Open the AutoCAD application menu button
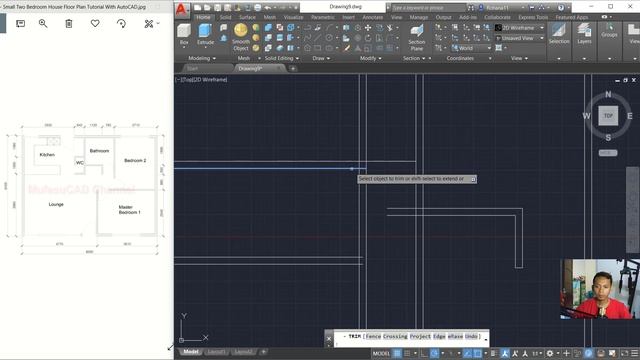Screen dimensions: 640x360 (x=181, y=9)
